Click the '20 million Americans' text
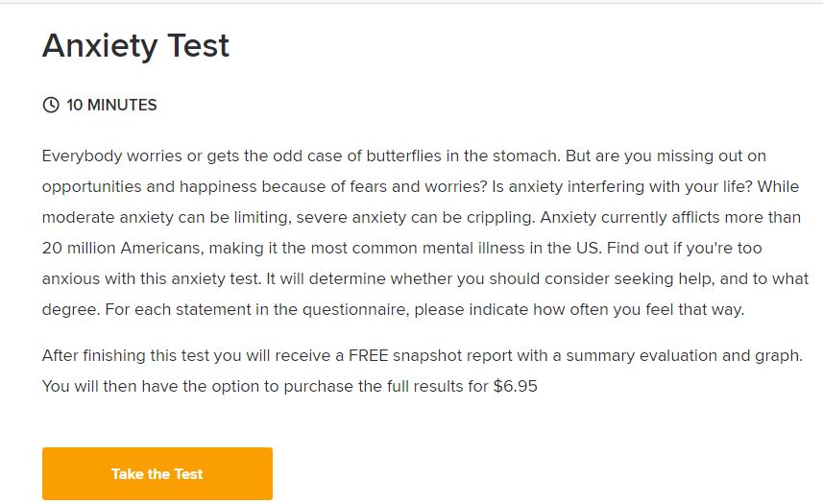Screen dimensions: 823x504 (123, 248)
